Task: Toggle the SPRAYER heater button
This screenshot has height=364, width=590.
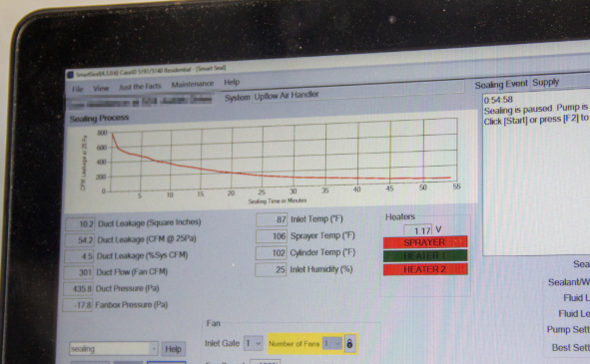Action: [x=425, y=242]
